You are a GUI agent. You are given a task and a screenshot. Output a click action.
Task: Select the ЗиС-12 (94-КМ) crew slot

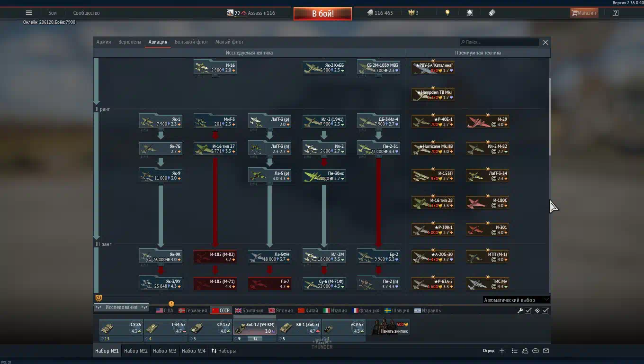pyautogui.click(x=255, y=327)
